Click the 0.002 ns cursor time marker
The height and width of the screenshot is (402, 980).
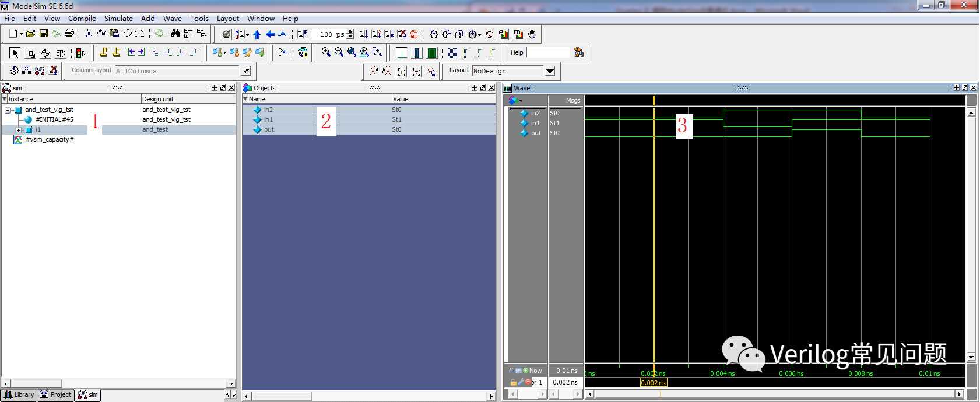pos(654,383)
